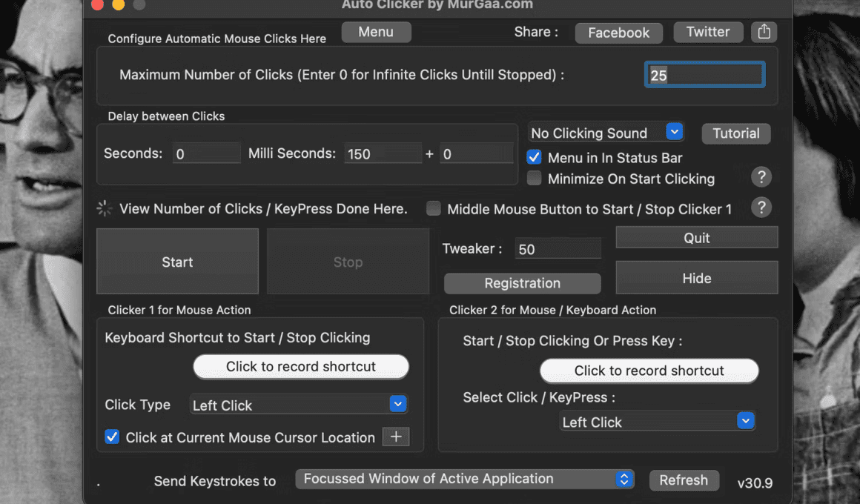Record shortcut for Clicker 2
This screenshot has width=860, height=504.
click(x=649, y=371)
